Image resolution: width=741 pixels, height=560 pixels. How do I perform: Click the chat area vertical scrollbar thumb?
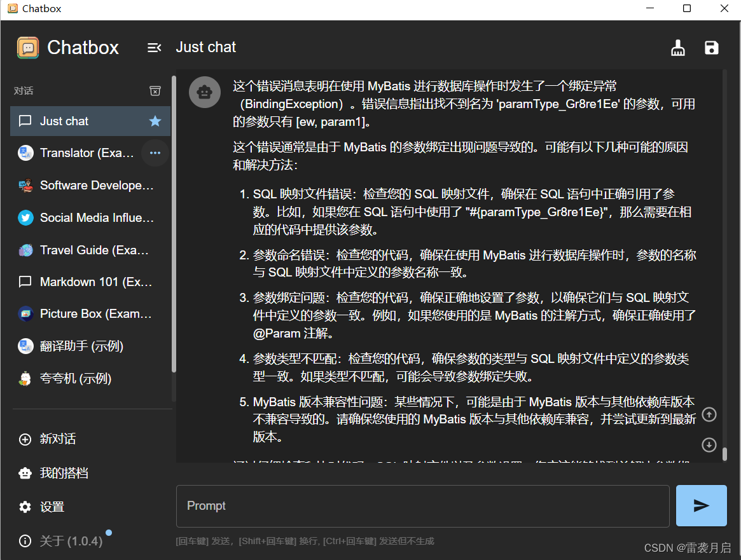click(x=724, y=454)
